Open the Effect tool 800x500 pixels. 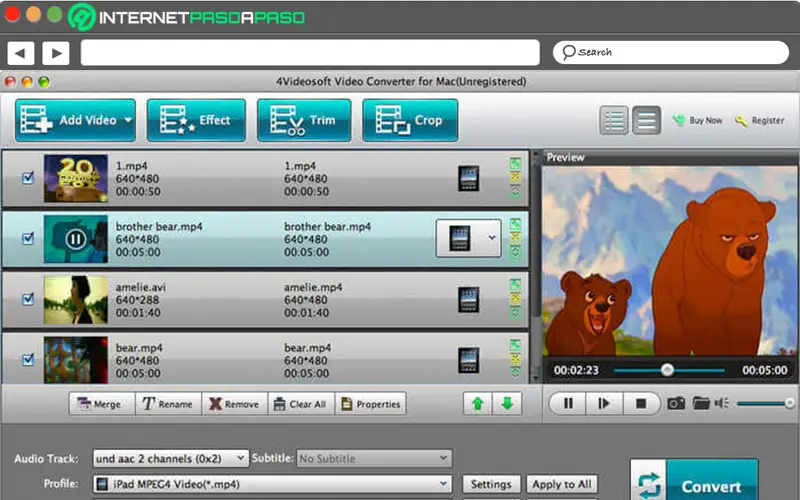(196, 120)
